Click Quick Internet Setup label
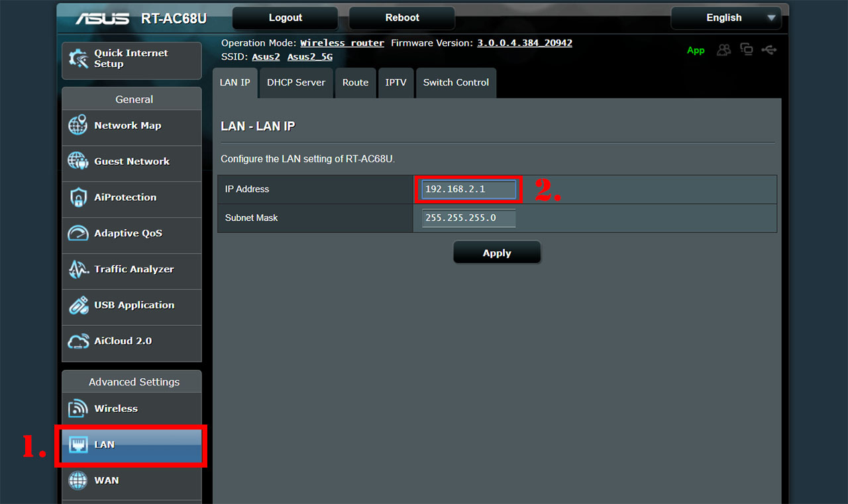The image size is (848, 504). click(x=131, y=58)
